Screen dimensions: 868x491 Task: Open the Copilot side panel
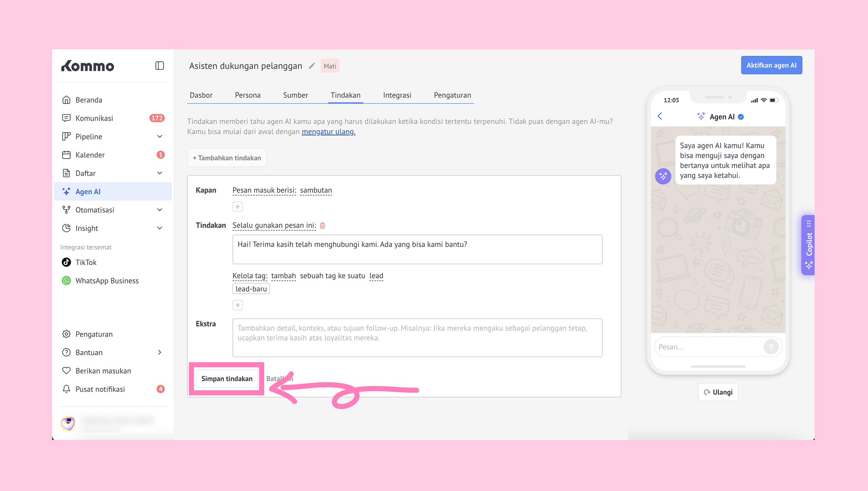tap(808, 245)
